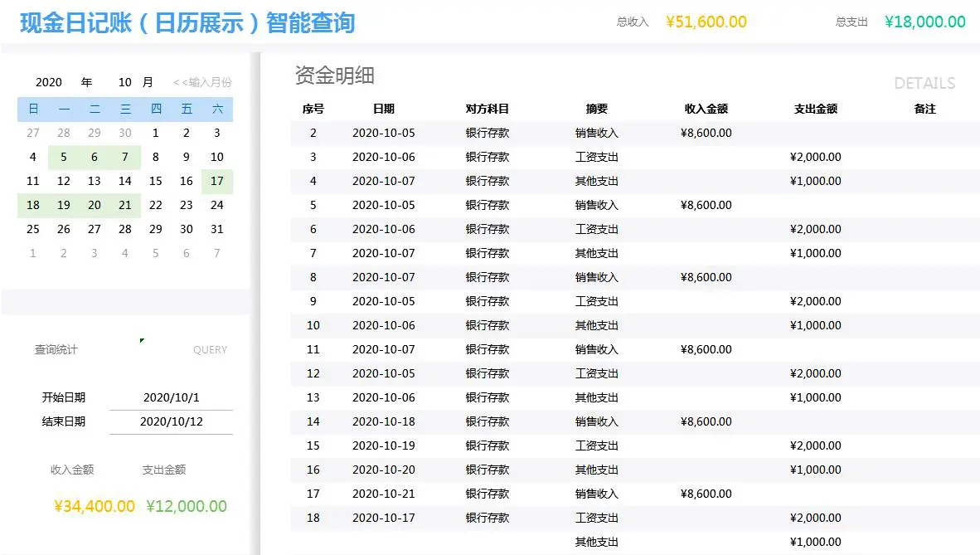Select calendar day 31
This screenshot has width=980, height=555.
click(217, 229)
